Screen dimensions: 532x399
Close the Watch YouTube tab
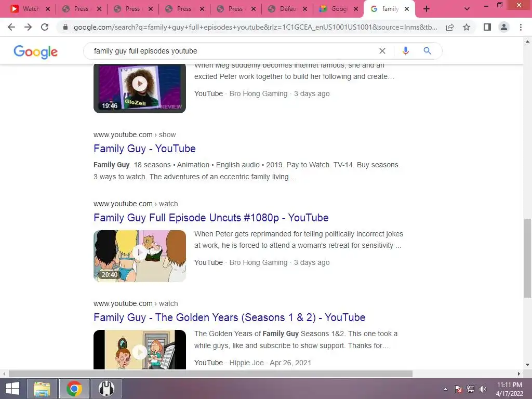pyautogui.click(x=48, y=9)
